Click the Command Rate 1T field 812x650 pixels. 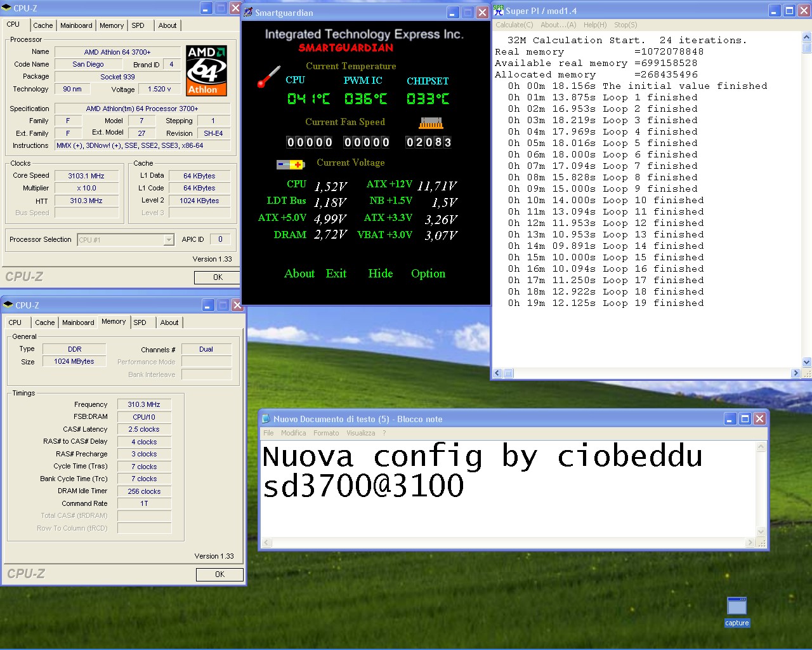tap(144, 503)
